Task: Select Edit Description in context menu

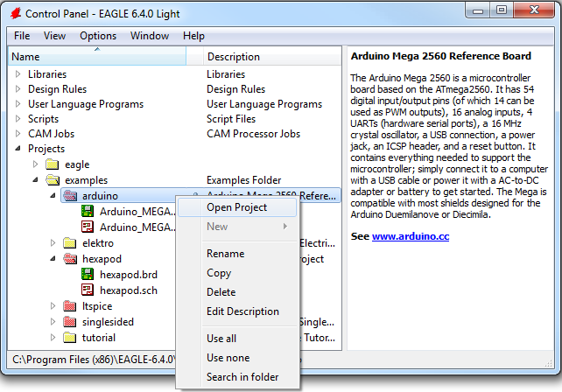Action: (242, 311)
